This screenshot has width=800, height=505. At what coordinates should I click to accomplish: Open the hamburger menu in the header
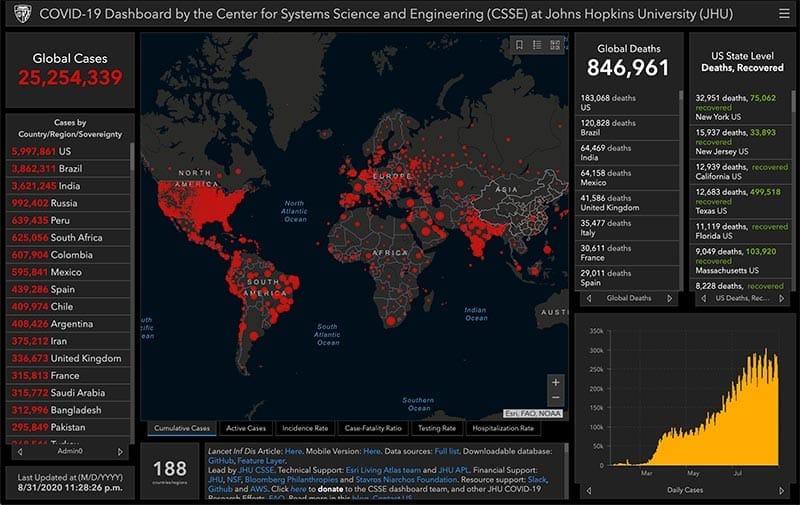coord(783,13)
